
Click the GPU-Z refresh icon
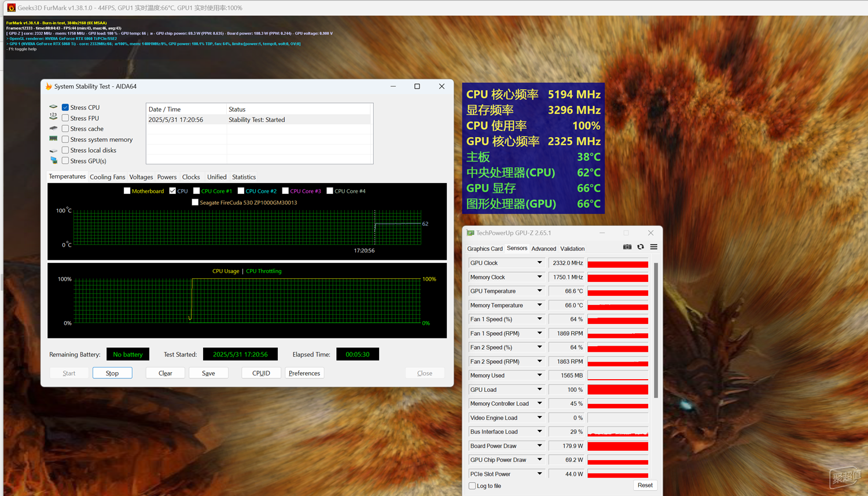click(641, 247)
